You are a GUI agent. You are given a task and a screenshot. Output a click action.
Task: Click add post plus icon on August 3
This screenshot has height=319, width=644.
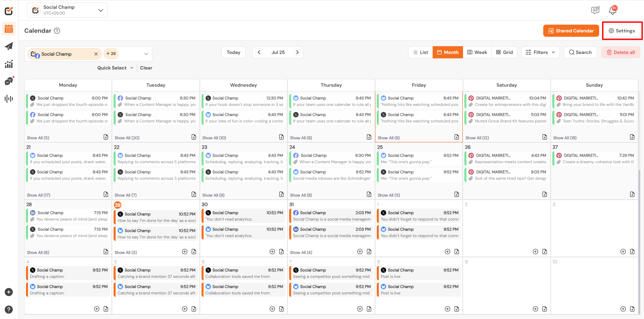[x=623, y=252]
